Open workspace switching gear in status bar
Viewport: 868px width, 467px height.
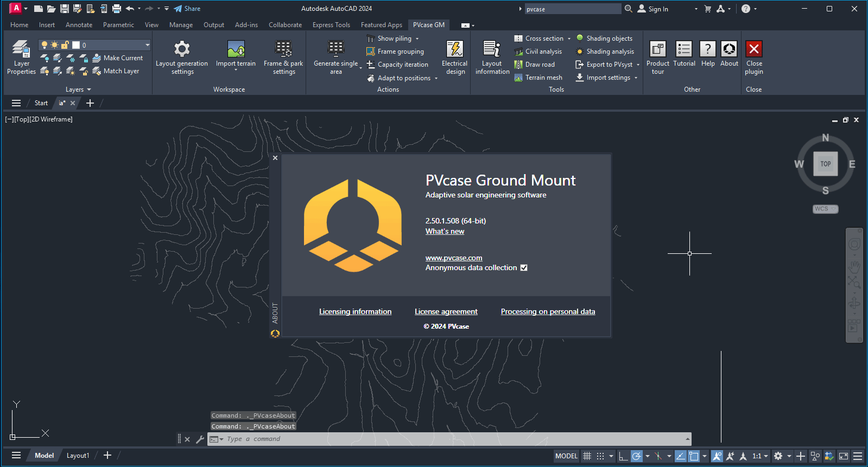click(778, 456)
